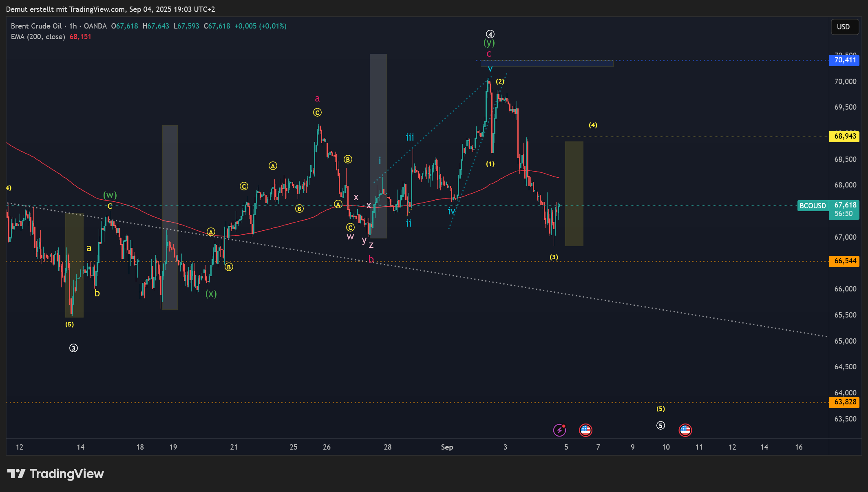Click the white circled 5 wave marker

point(660,426)
